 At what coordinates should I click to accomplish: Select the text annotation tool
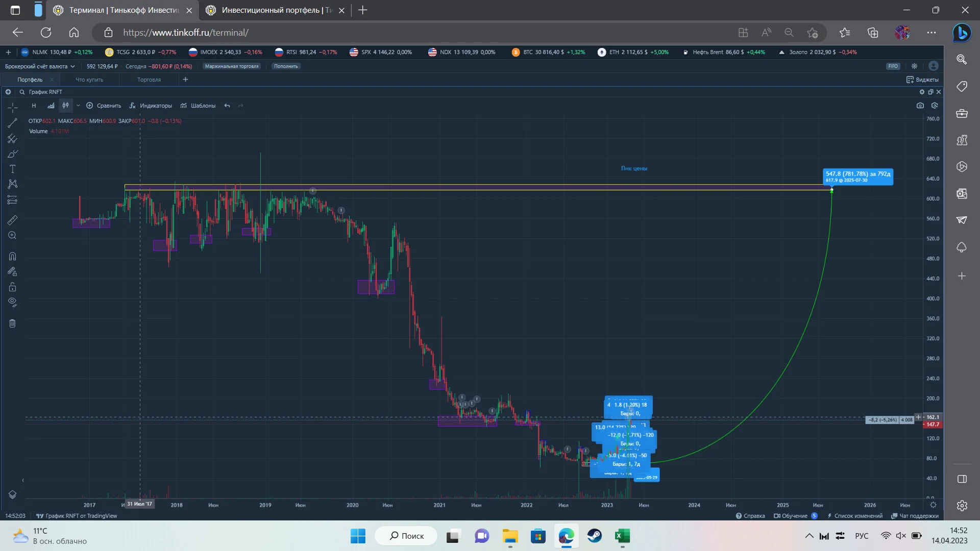tap(12, 169)
